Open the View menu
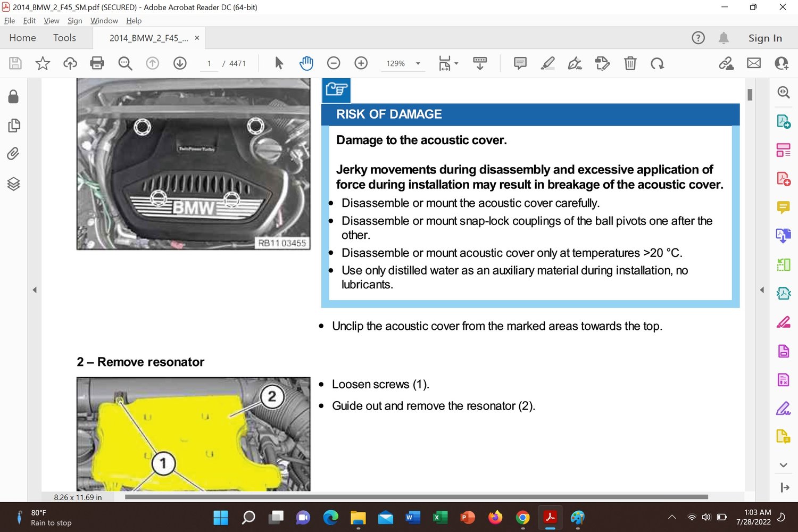Viewport: 798px width, 532px height. click(52, 21)
